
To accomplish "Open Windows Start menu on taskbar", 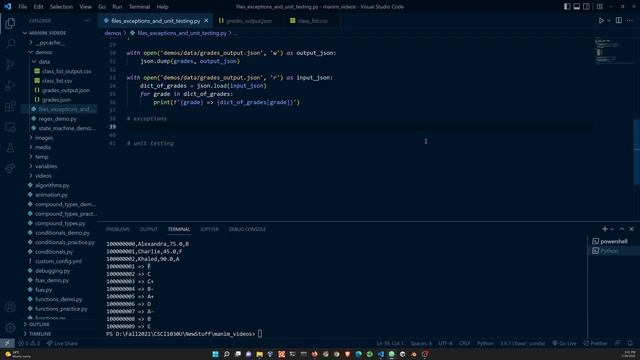I will 215,354.
